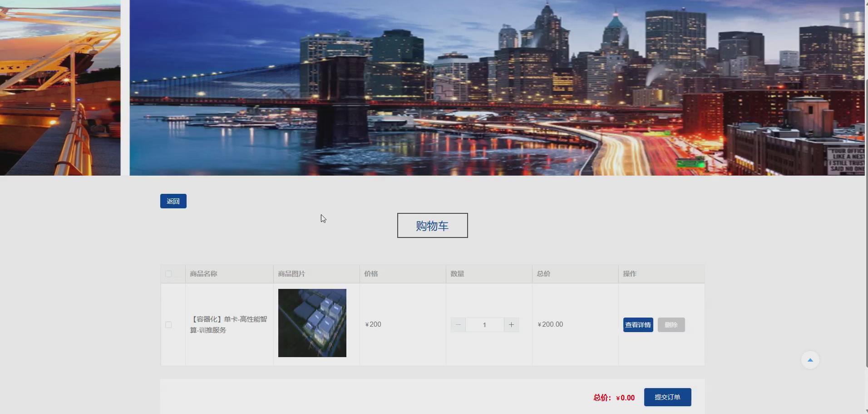Increase quantity with the plus button
This screenshot has height=414, width=868.
coord(511,325)
